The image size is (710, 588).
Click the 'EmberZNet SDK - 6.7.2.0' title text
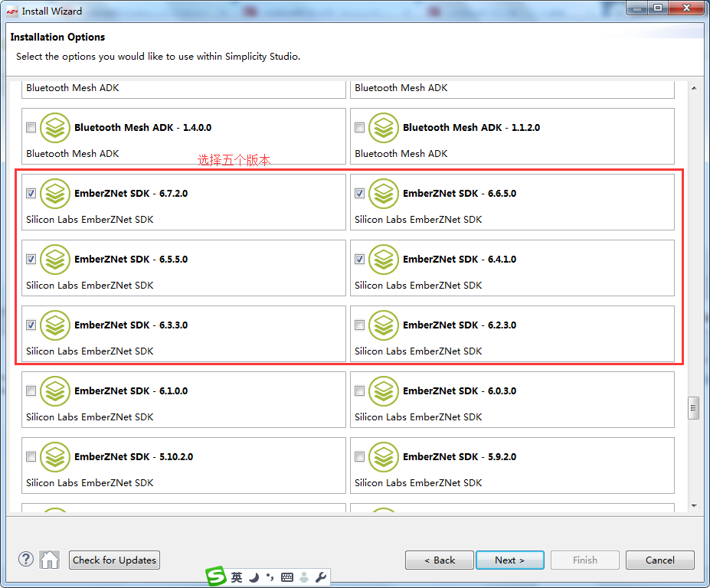(x=131, y=194)
